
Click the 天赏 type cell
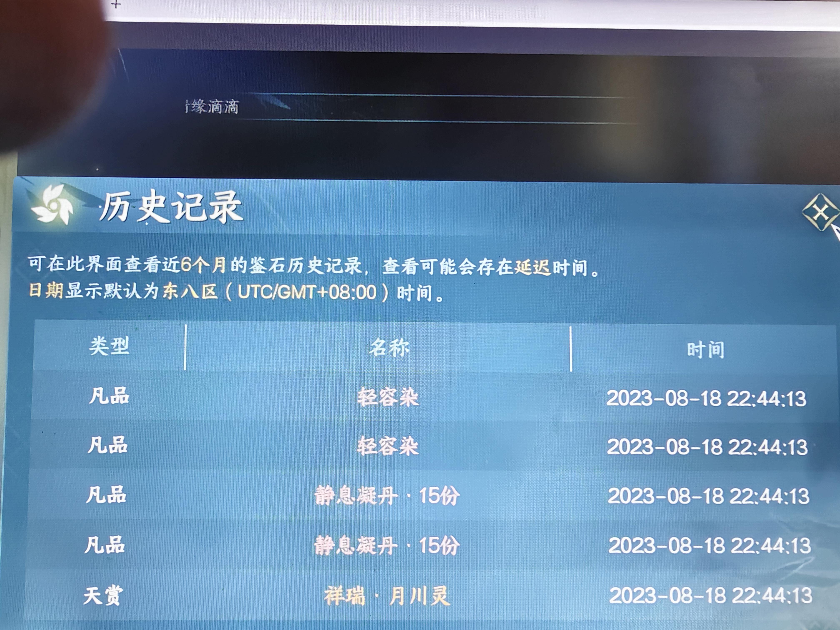pyautogui.click(x=103, y=595)
